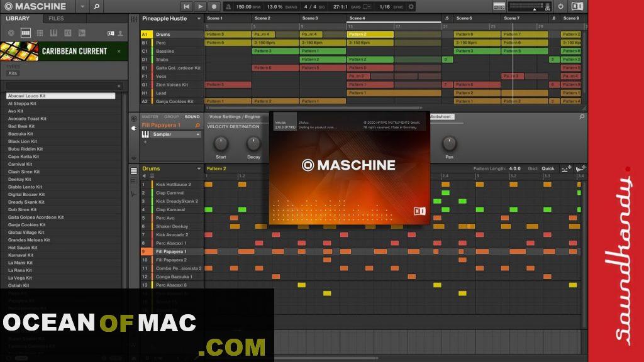Screen dimensions: 644x362
Task: Select the Scene 4 header
Action: pyautogui.click(x=357, y=18)
